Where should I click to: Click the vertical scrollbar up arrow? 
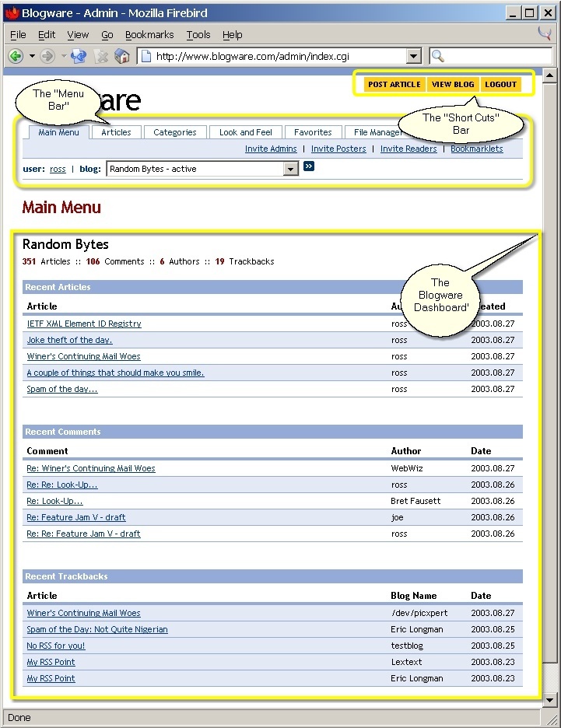(x=550, y=75)
